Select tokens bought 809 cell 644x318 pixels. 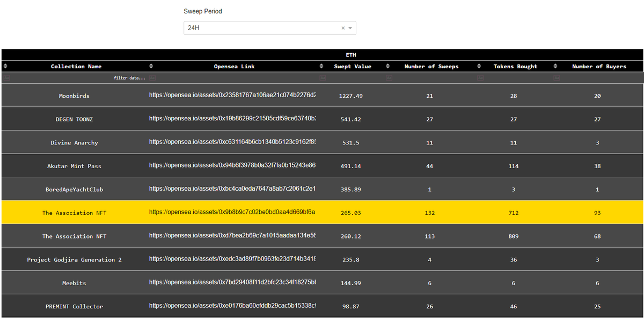pyautogui.click(x=514, y=236)
